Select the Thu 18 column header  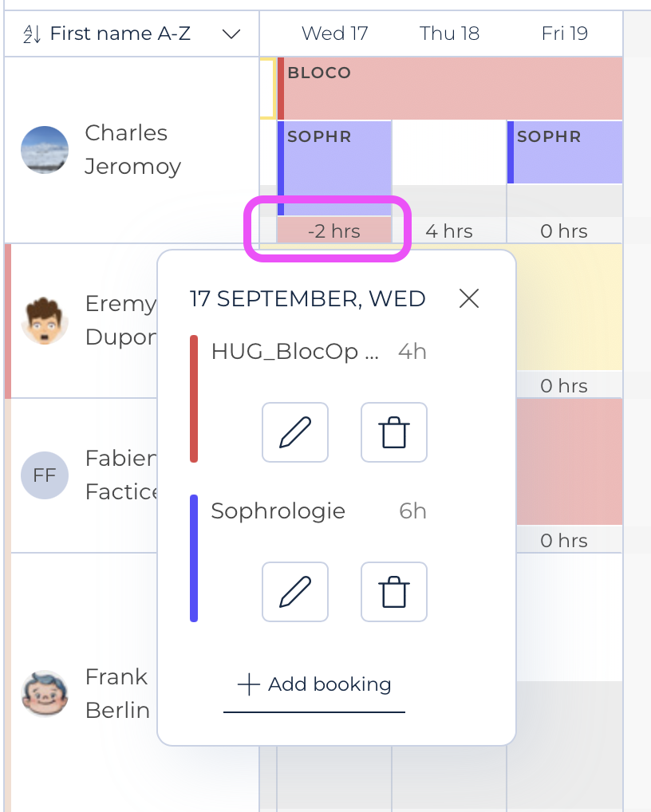449,34
